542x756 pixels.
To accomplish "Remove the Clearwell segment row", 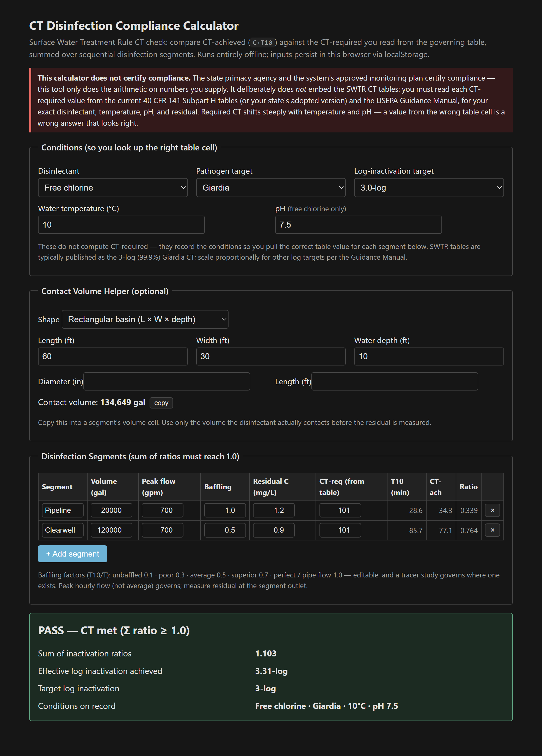I will pyautogui.click(x=492, y=530).
